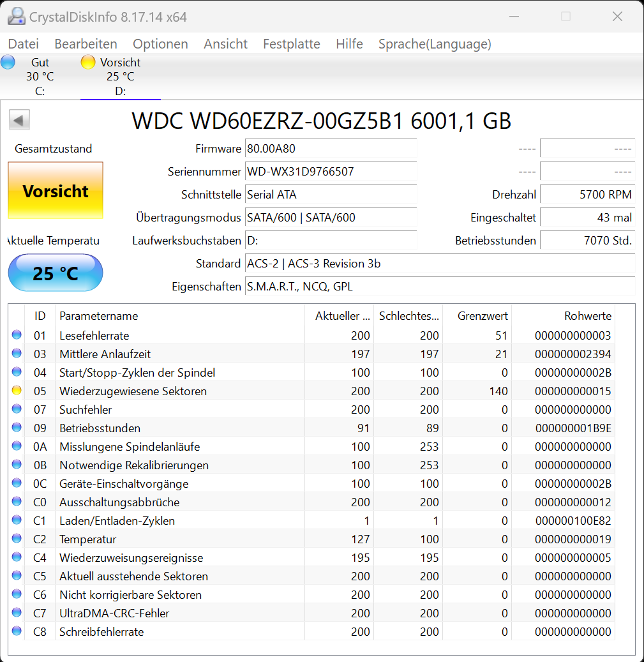Viewport: 644px width, 662px height.
Task: Click the status orb of Geräte-Einschaltvorgänge row
Action: click(17, 483)
